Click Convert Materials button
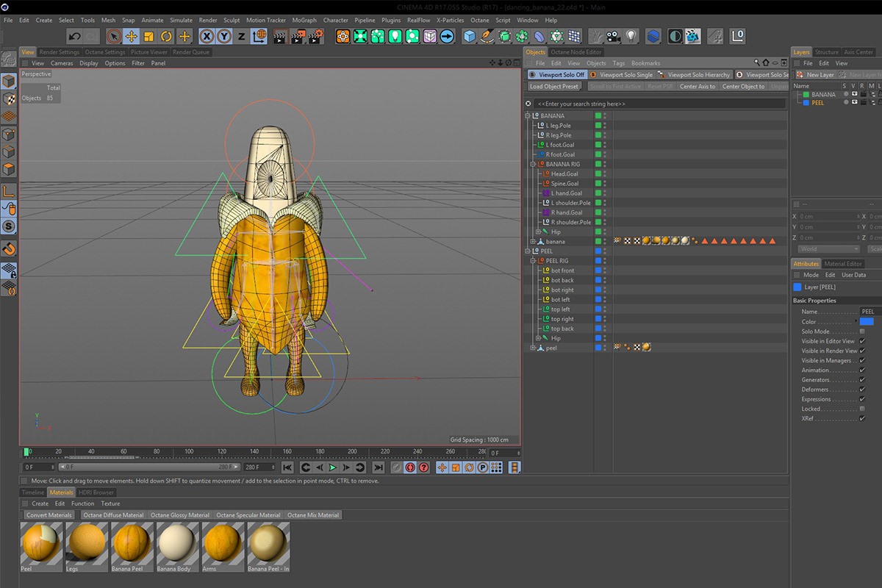This screenshot has height=588, width=882. pos(50,515)
